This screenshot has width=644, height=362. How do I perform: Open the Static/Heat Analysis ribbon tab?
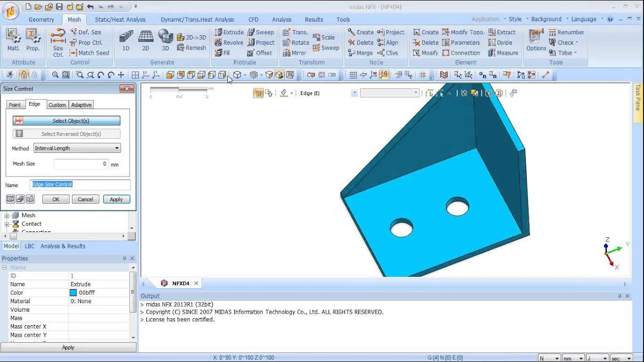120,20
